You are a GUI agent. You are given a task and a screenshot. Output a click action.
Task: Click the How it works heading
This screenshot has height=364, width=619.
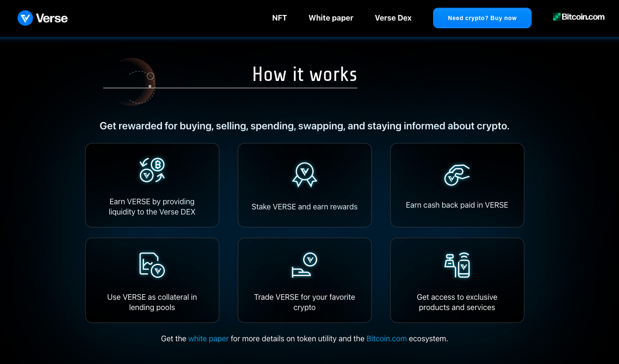[x=305, y=75]
